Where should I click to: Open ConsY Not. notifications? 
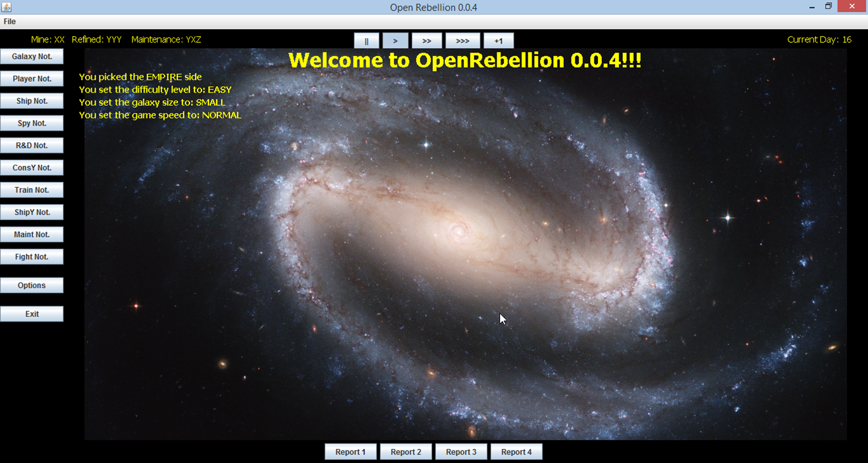[32, 167]
